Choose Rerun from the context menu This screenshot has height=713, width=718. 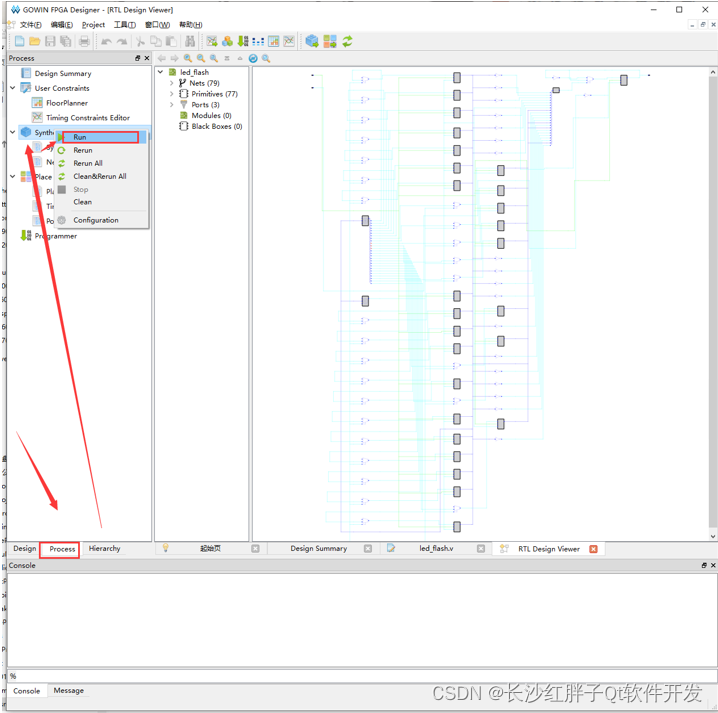click(101, 150)
